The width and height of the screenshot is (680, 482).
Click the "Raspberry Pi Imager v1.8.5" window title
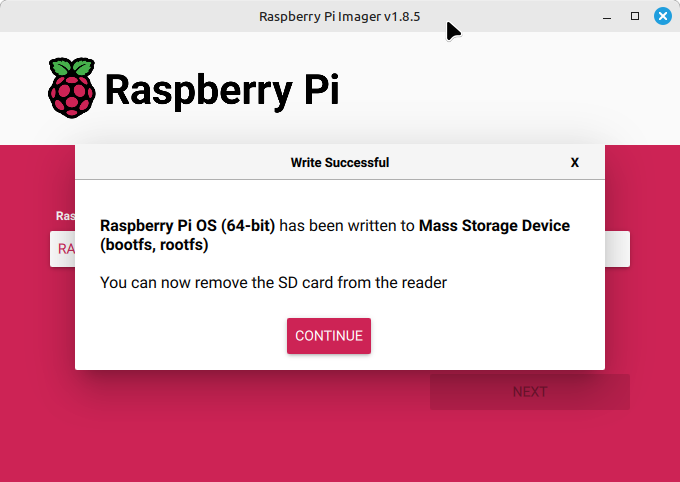340,16
